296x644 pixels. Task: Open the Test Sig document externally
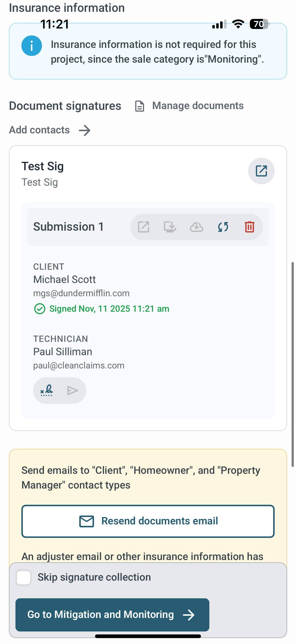(261, 171)
